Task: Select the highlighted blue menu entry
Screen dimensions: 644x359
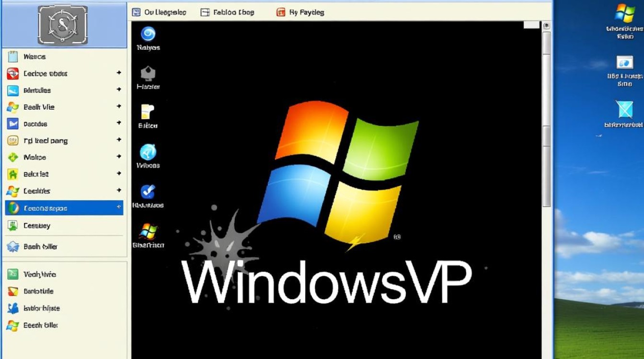Action: 64,208
